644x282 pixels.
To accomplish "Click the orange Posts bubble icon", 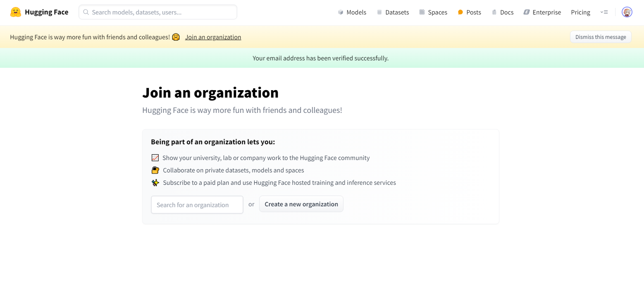I will [x=460, y=12].
